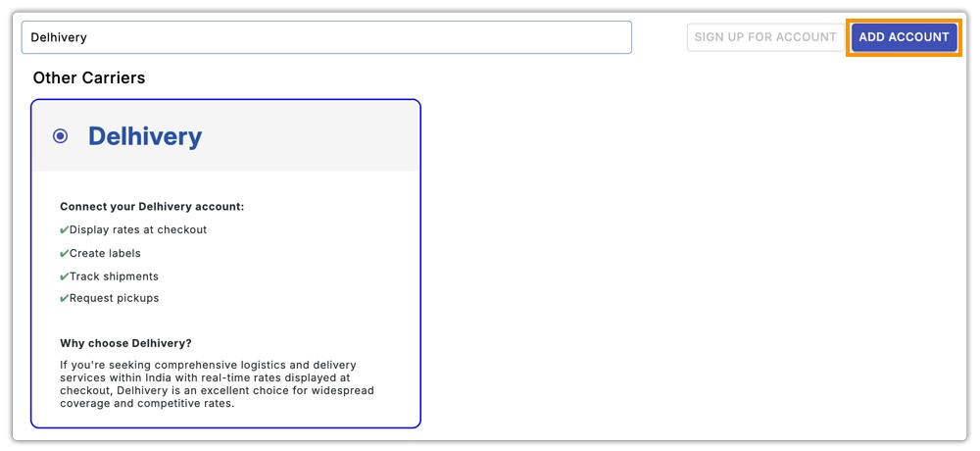Click the ADD ACCOUNT button
The height and width of the screenshot is (451, 980).
point(904,37)
